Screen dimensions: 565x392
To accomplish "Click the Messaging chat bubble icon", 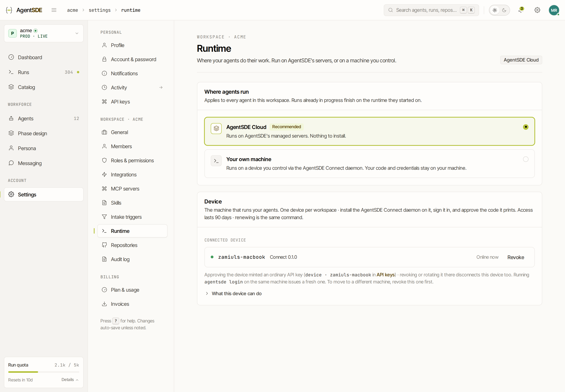I will click(x=11, y=163).
